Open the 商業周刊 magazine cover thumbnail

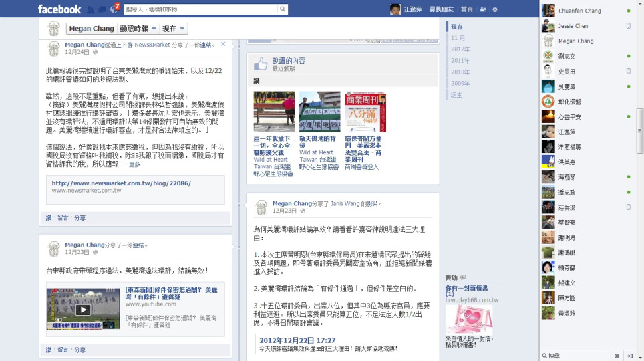(365, 112)
